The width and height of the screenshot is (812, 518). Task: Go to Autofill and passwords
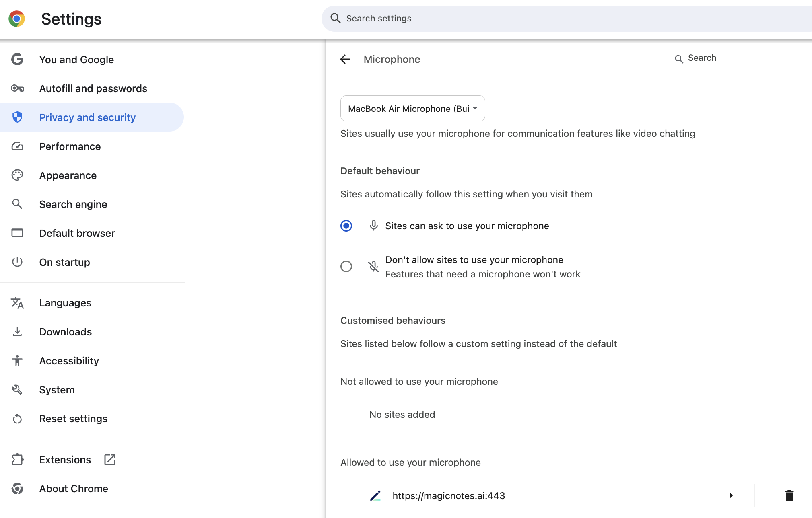93,88
